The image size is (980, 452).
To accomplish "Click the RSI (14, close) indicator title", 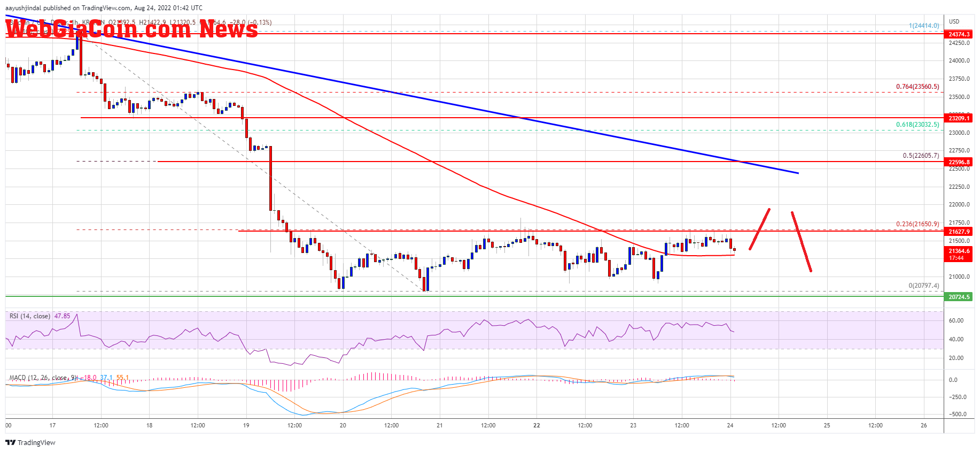I will (x=30, y=316).
